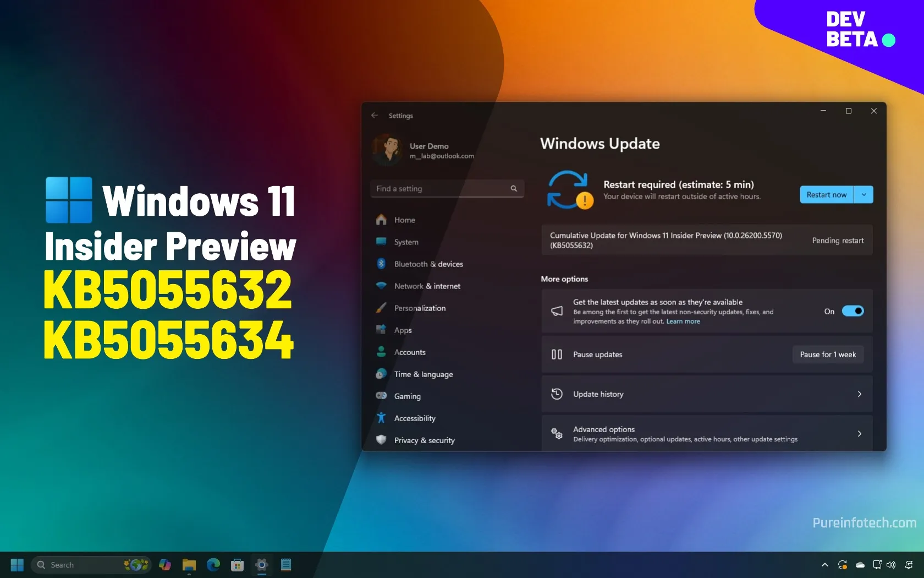Select the KB5055632 cumulative update entry

click(x=707, y=240)
